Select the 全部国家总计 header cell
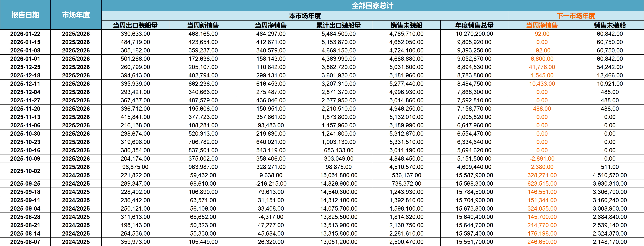 click(x=372, y=5)
